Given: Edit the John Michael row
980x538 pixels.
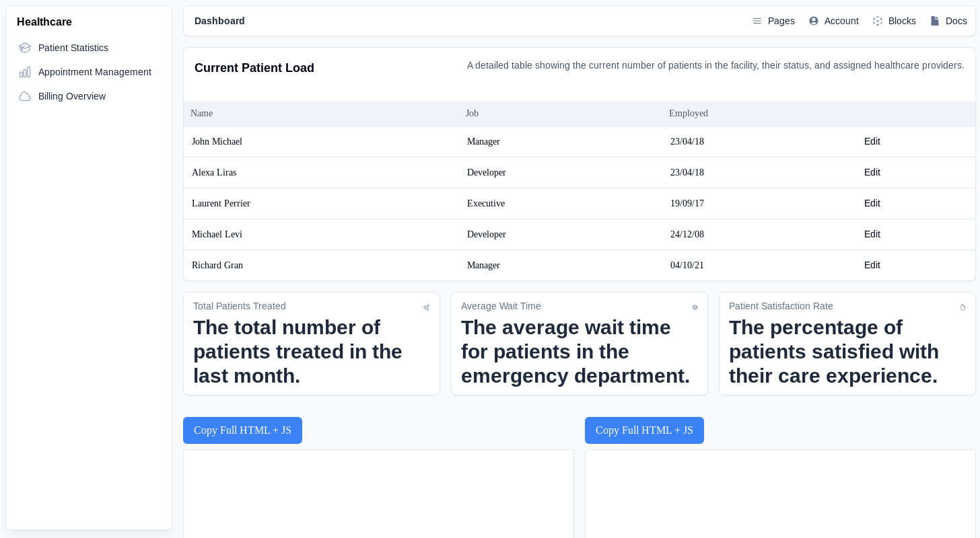Looking at the screenshot, I should click(x=872, y=141).
